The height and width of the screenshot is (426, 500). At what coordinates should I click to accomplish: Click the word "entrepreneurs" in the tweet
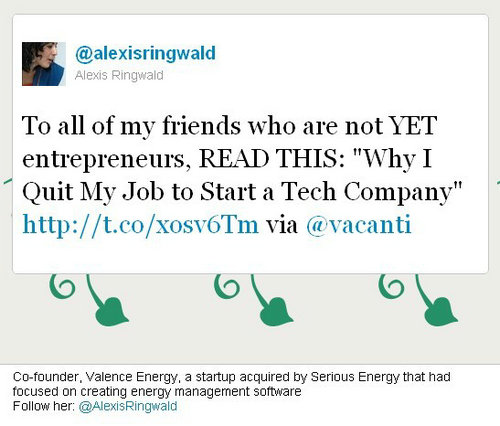tap(104, 160)
